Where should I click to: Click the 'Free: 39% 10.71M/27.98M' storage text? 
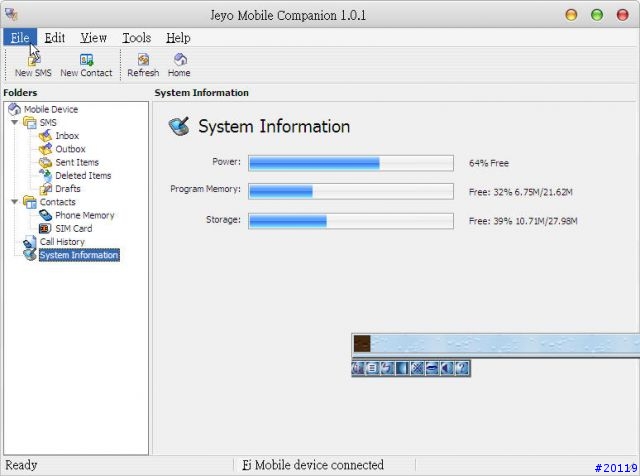[x=523, y=221]
